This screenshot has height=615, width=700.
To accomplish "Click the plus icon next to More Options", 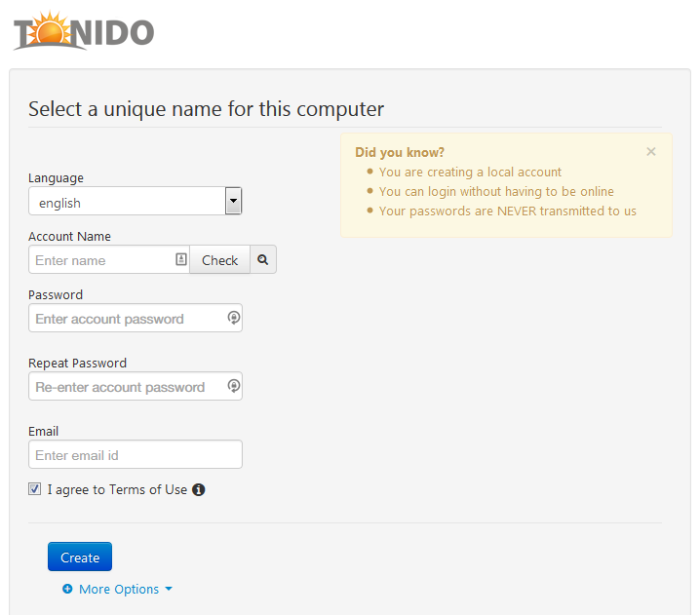I will click(67, 589).
